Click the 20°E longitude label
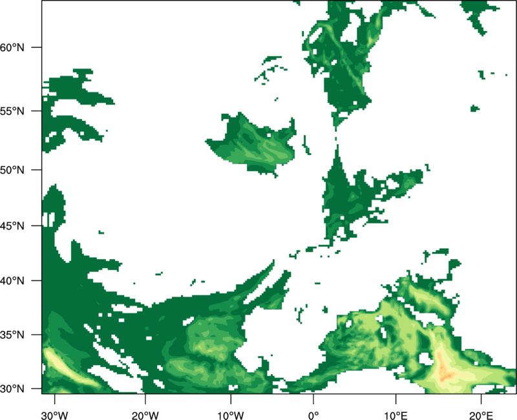Viewport: 517px width, 420px height. click(481, 415)
